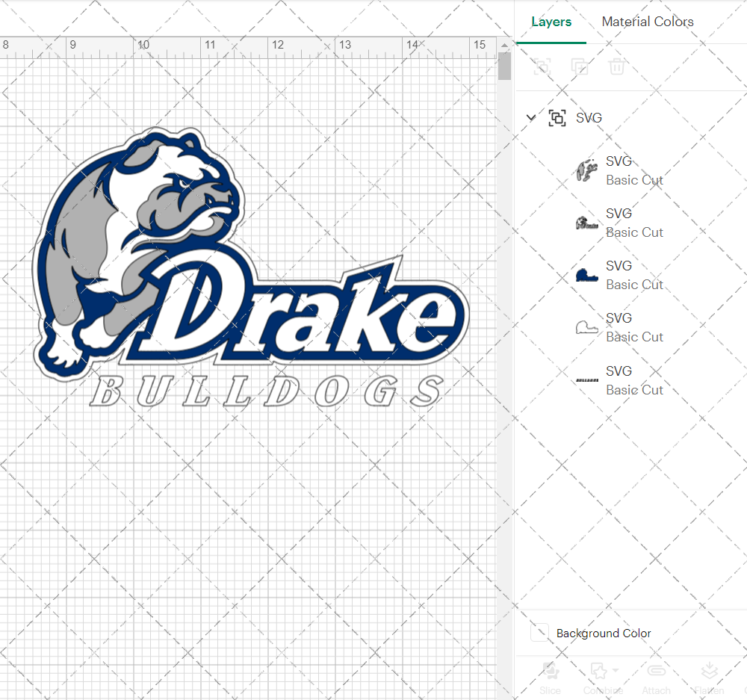Click the Flatten tool

coord(709,678)
